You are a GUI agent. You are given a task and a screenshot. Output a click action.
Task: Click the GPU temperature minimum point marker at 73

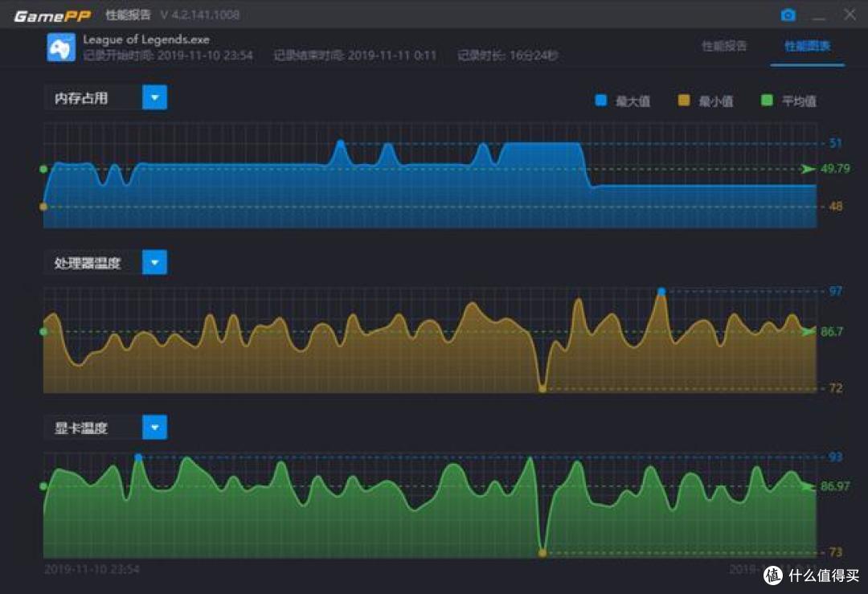coord(542,553)
